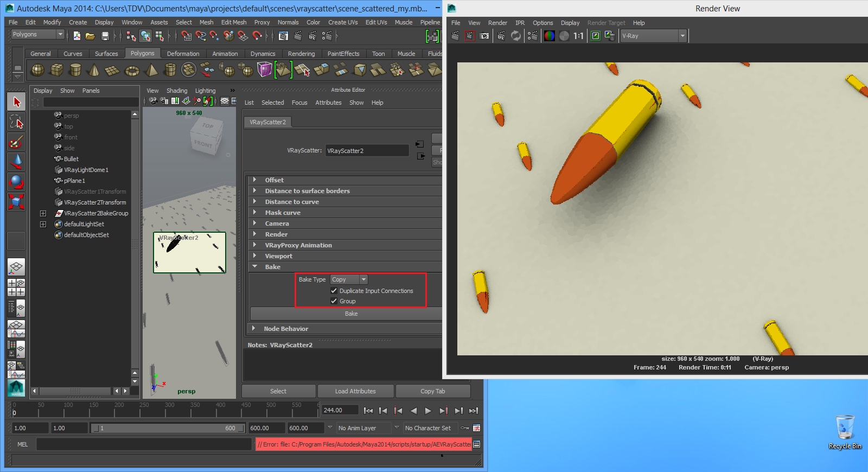Click the new scene icon
This screenshot has width=868, height=472.
click(x=77, y=36)
